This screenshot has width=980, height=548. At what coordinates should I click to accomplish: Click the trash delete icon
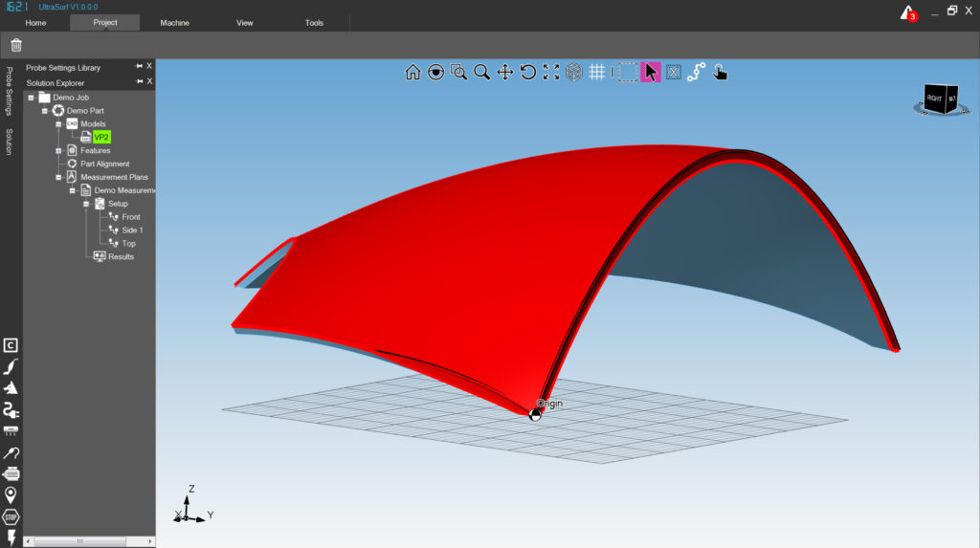16,45
